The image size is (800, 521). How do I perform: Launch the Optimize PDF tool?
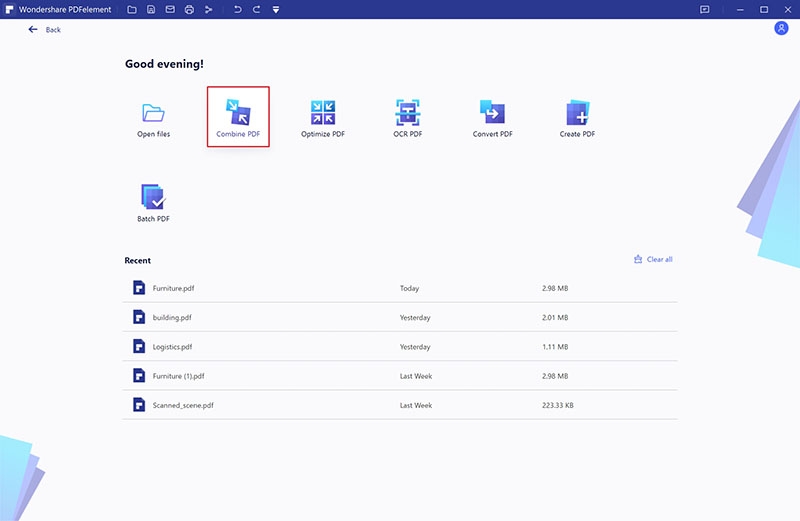(x=323, y=116)
